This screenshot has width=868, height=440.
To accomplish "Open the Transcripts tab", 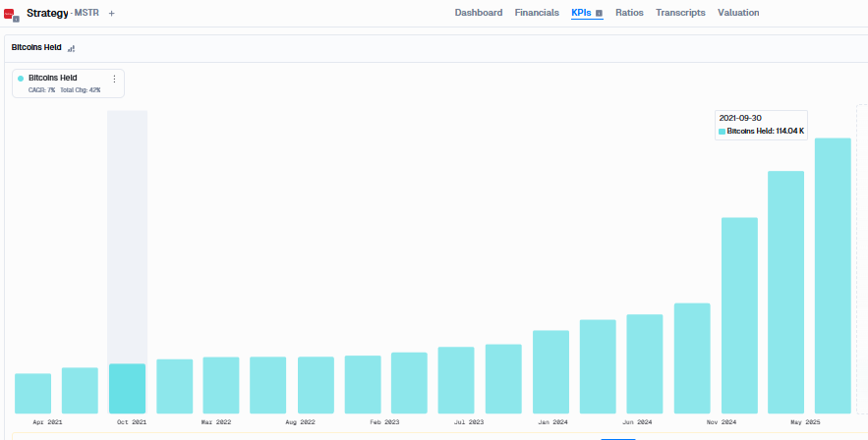I will (x=680, y=13).
